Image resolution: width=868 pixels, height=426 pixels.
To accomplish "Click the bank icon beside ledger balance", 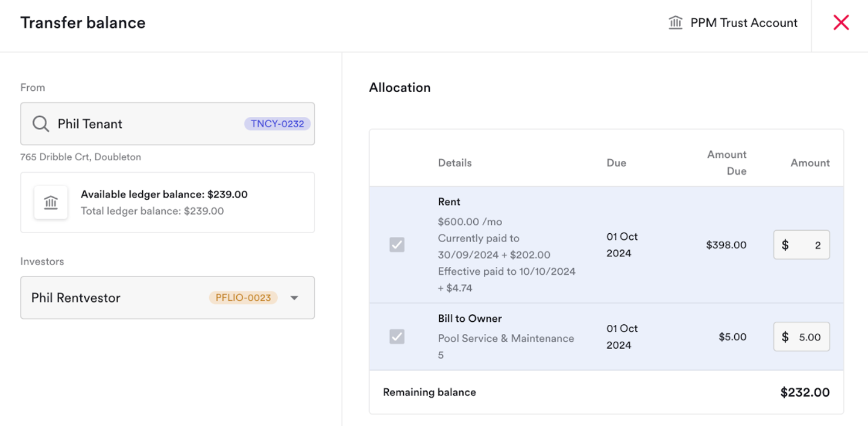I will tap(51, 202).
